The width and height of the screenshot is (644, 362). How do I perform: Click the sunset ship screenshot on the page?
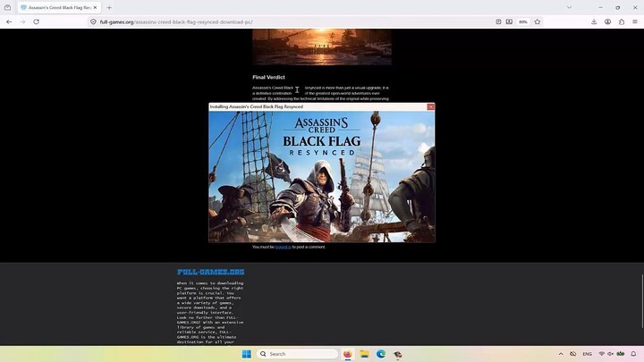pos(322,46)
